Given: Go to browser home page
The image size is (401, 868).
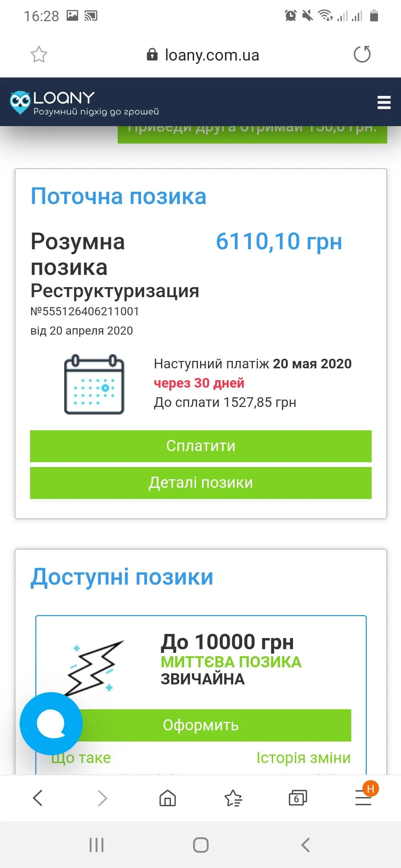Looking at the screenshot, I should coord(167,798).
